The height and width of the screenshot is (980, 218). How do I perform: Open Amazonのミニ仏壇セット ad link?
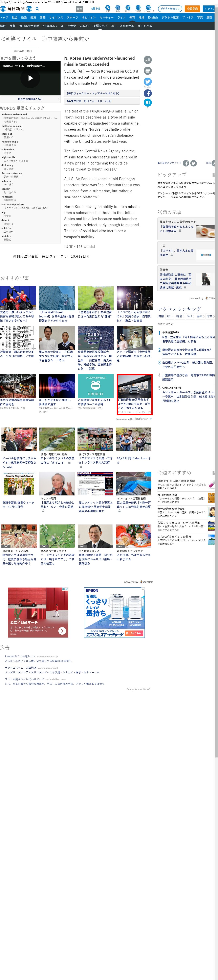(20, 656)
